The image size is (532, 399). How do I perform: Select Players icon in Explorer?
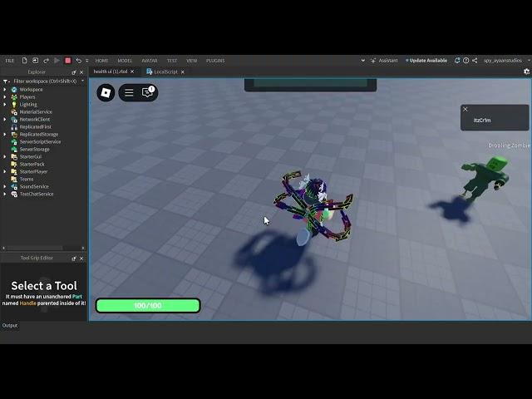[14, 97]
